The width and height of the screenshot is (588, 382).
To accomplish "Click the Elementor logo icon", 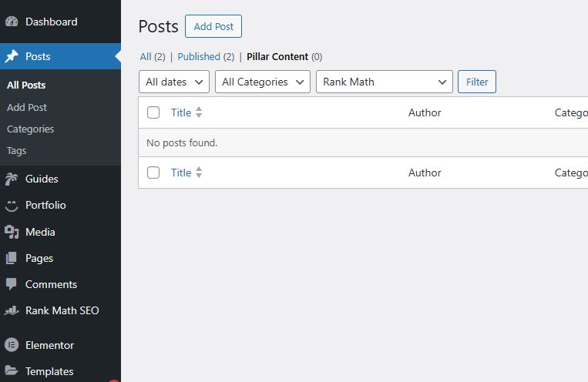I will click(x=12, y=345).
